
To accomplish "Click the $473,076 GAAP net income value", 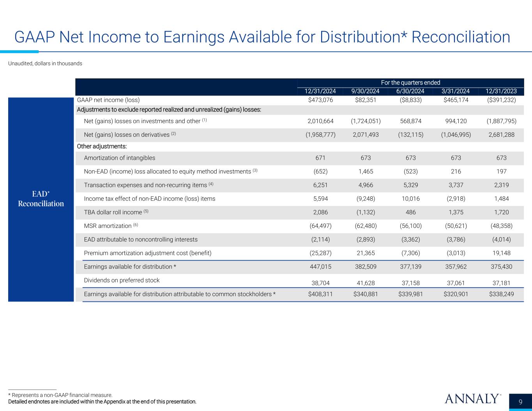I will [x=320, y=100].
